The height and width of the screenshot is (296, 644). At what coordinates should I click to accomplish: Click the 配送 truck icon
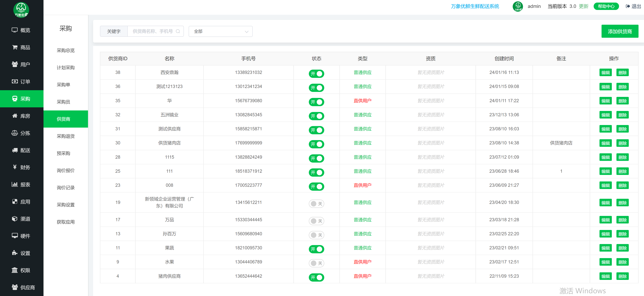[x=15, y=150]
